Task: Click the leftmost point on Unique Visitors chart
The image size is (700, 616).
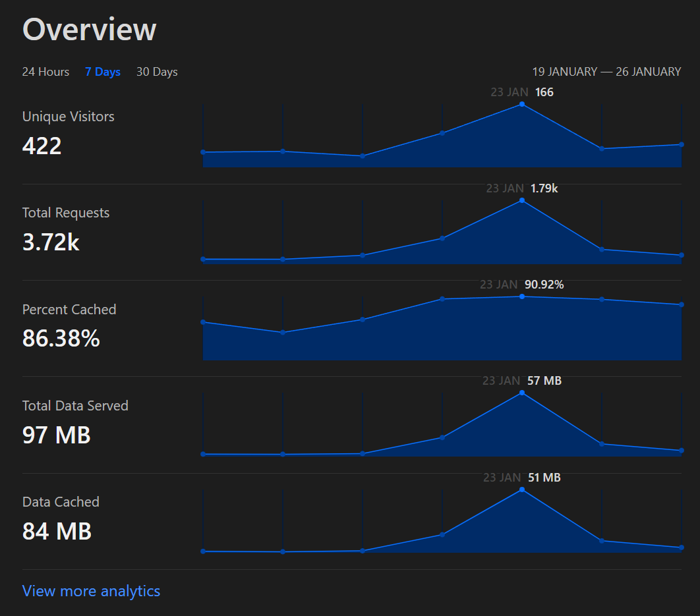Action: coord(203,152)
